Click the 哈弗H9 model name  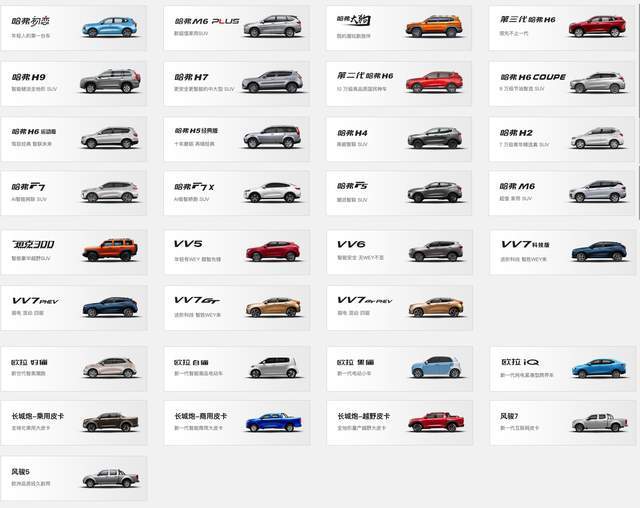pos(29,77)
